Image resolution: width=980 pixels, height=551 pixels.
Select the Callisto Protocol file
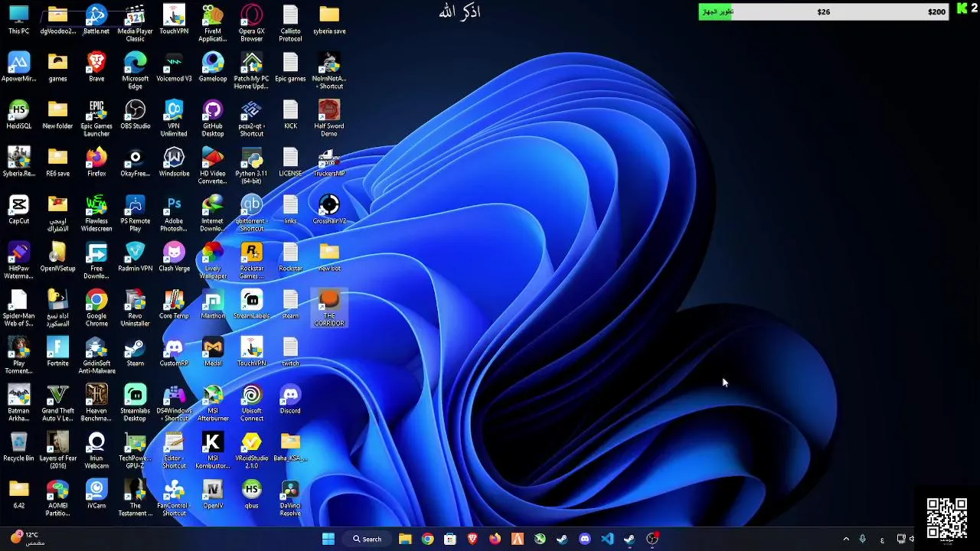290,24
